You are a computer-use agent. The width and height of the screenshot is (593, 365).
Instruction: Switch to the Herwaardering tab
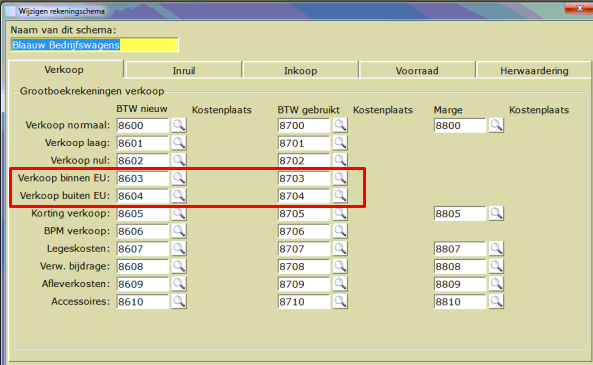(534, 71)
